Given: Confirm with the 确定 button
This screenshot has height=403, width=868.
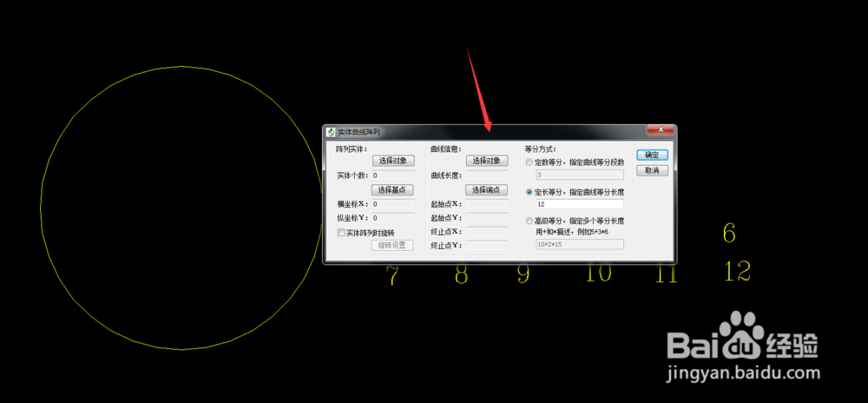Looking at the screenshot, I should click(x=652, y=155).
